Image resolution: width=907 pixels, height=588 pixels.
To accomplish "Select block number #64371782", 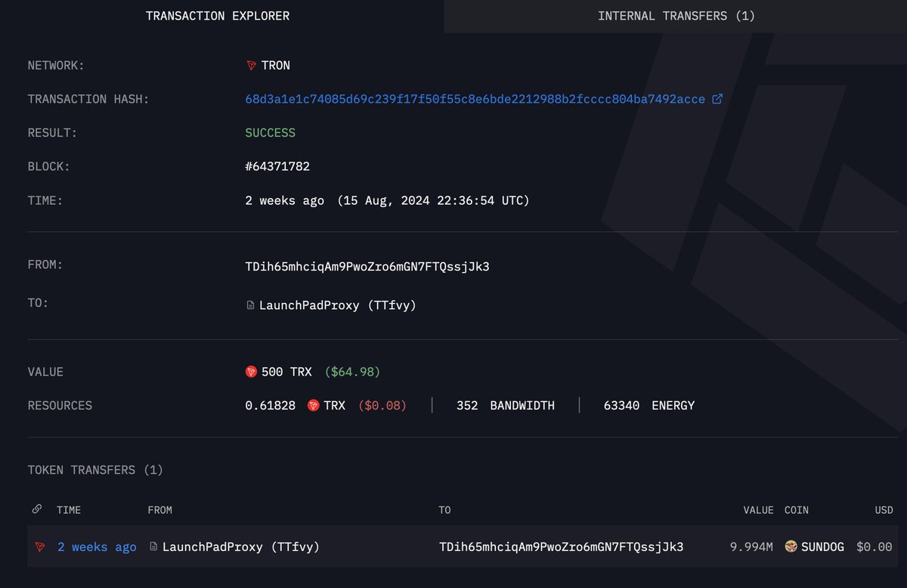I will pos(277,166).
